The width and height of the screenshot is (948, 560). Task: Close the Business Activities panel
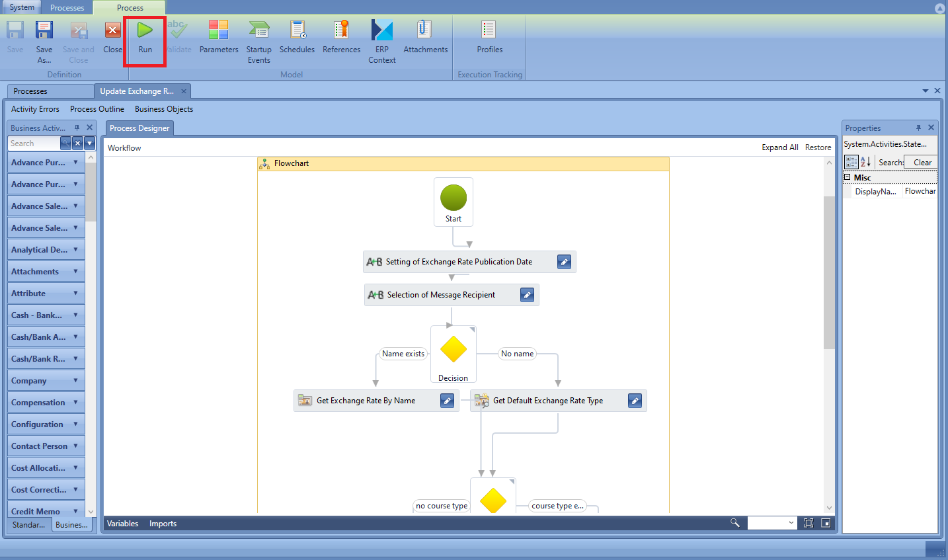point(90,128)
